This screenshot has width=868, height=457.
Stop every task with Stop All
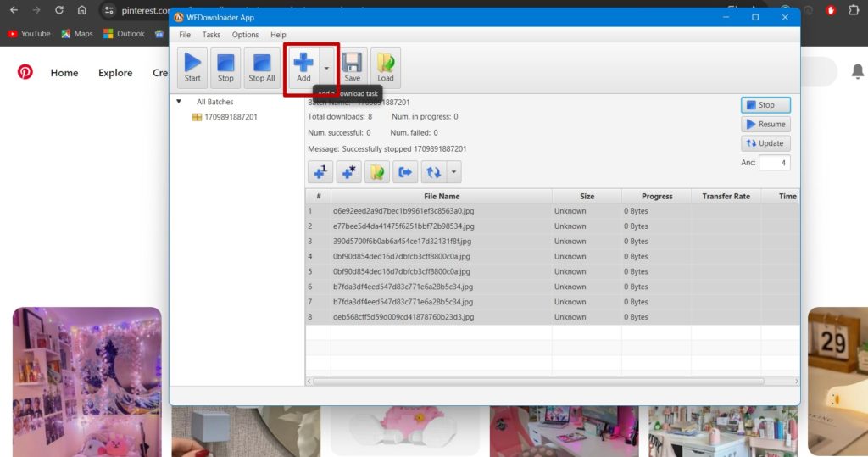[261, 68]
